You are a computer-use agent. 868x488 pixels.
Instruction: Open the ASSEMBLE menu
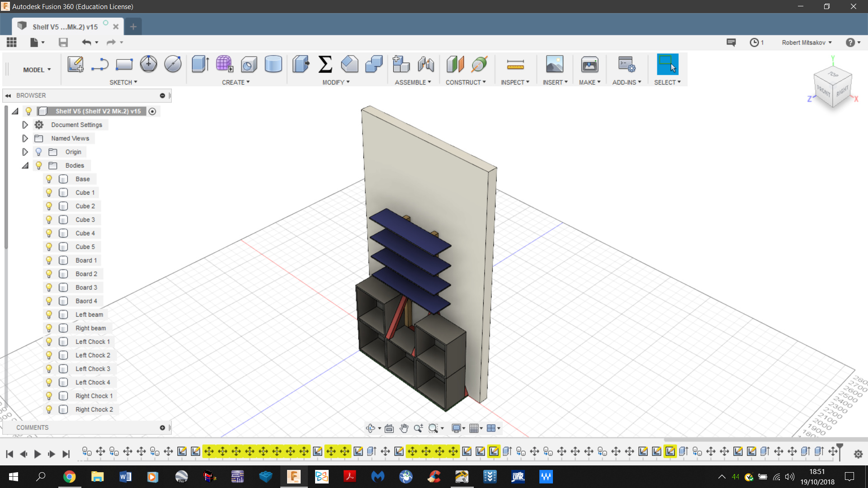coord(413,82)
